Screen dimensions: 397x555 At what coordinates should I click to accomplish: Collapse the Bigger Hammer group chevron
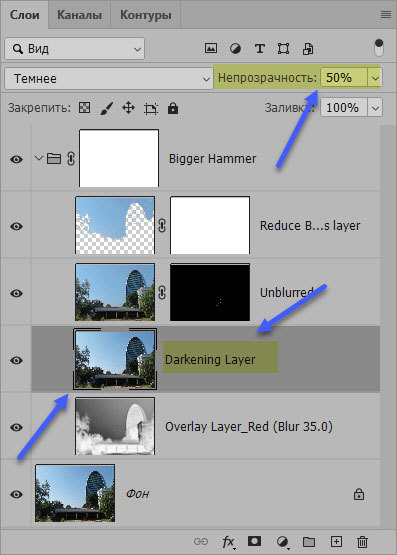coord(39,157)
